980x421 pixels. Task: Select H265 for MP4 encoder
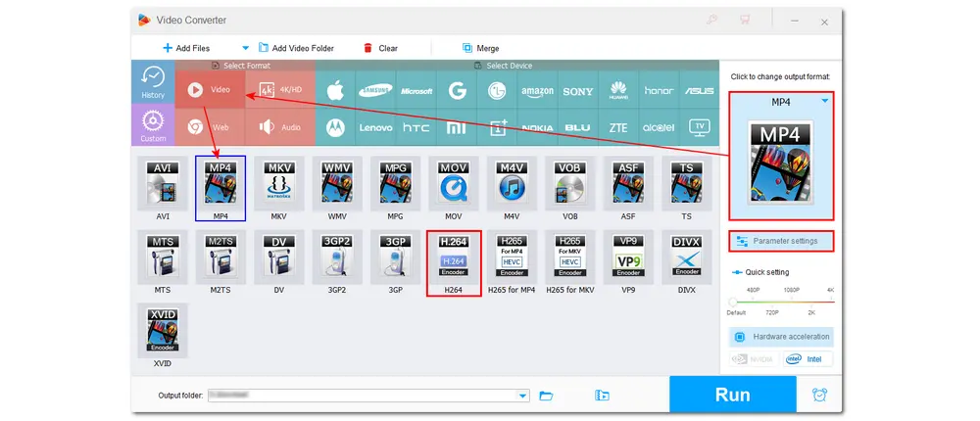[512, 257]
